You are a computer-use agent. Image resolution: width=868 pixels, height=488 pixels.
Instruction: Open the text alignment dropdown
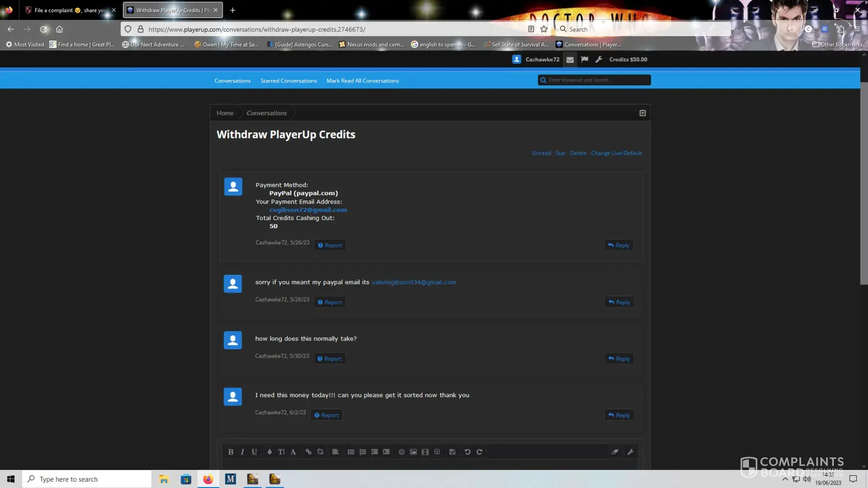(x=335, y=452)
